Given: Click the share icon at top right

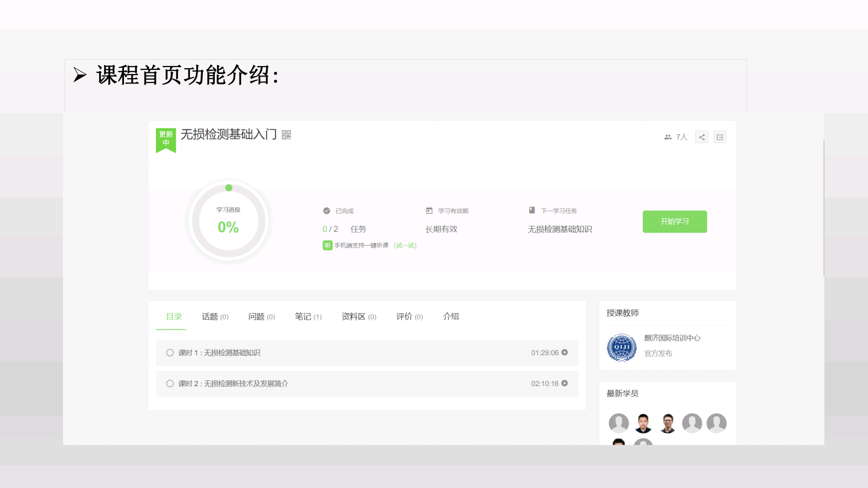Looking at the screenshot, I should click(702, 137).
